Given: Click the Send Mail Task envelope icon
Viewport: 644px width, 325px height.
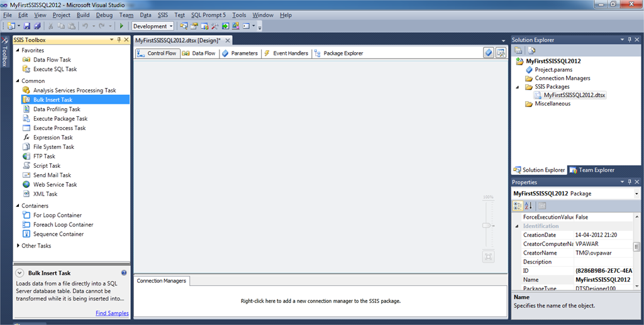Looking at the screenshot, I should coord(26,175).
